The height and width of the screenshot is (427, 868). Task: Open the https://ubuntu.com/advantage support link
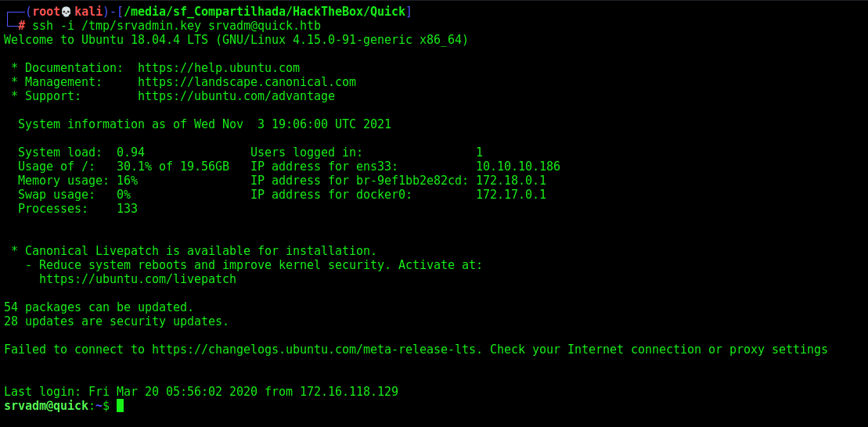[x=236, y=96]
